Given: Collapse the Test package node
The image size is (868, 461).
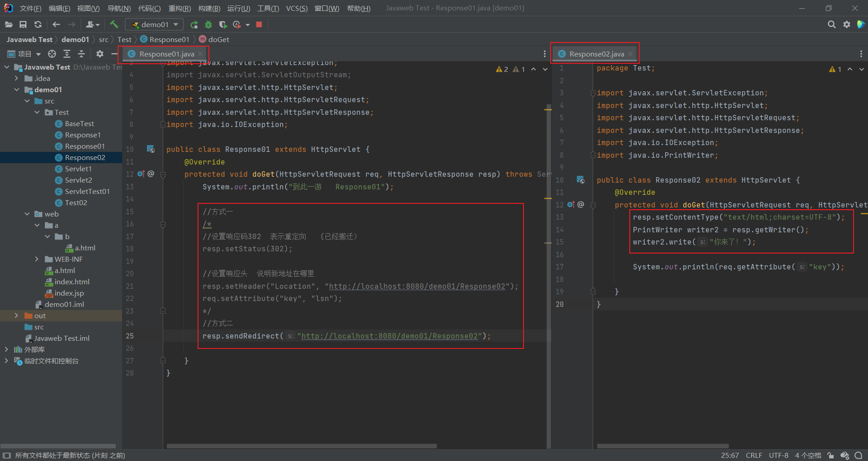Looking at the screenshot, I should (37, 112).
